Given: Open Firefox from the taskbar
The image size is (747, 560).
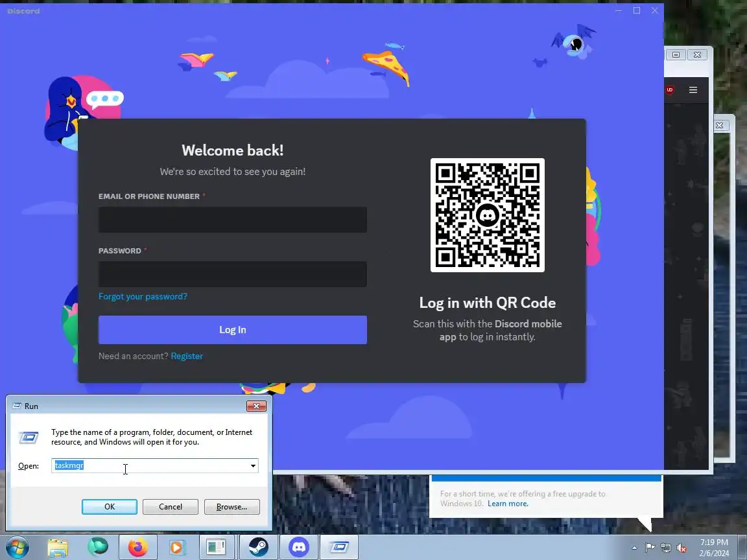Looking at the screenshot, I should 137,548.
